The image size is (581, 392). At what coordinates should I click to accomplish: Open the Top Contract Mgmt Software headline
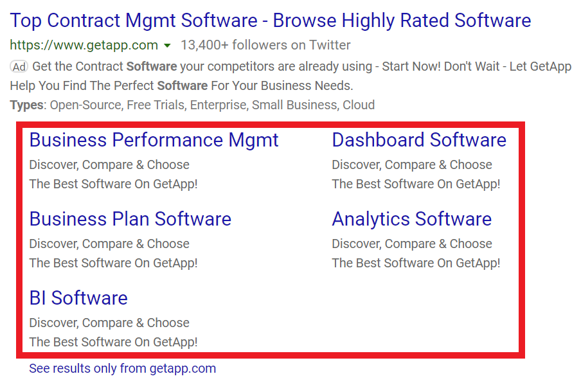270,21
